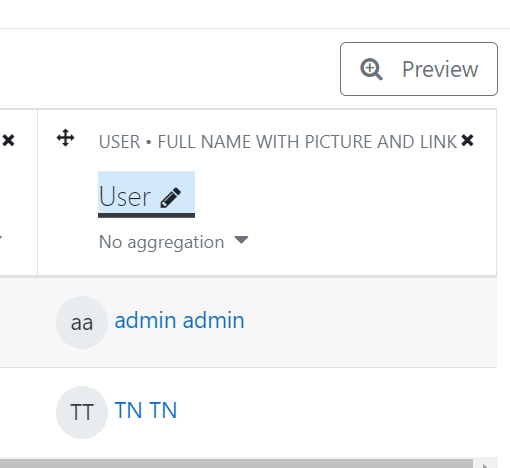The width and height of the screenshot is (510, 468).
Task: Click the USER • FULL NAME WITH PICTURE header text
Action: [278, 142]
